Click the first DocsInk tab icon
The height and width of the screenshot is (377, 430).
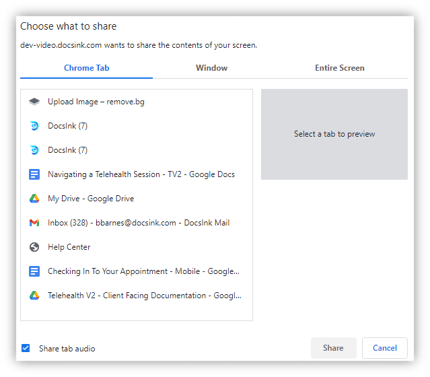tap(34, 126)
